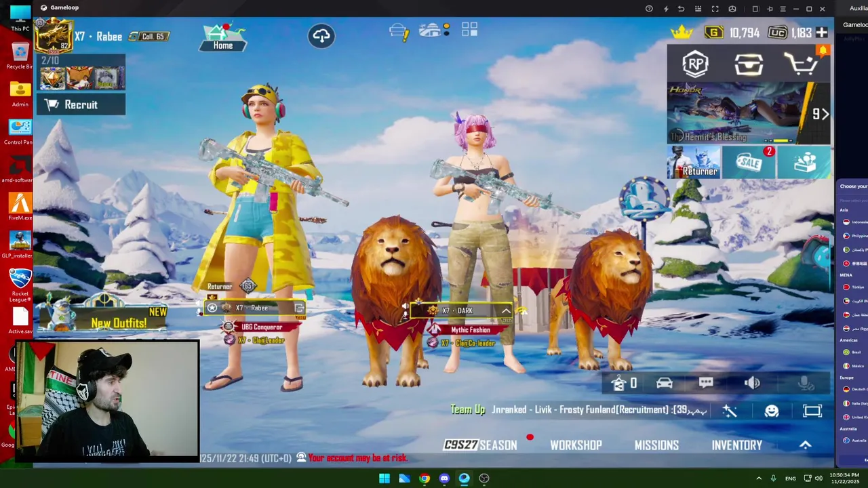868x488 pixels.
Task: Toggle the muted lobby microphone
Action: pos(806,384)
